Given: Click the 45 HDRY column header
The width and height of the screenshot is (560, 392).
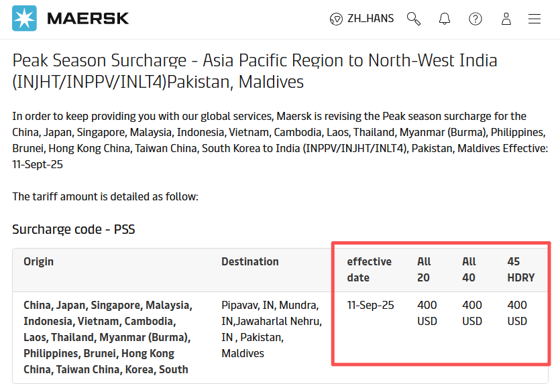Looking at the screenshot, I should point(520,269).
